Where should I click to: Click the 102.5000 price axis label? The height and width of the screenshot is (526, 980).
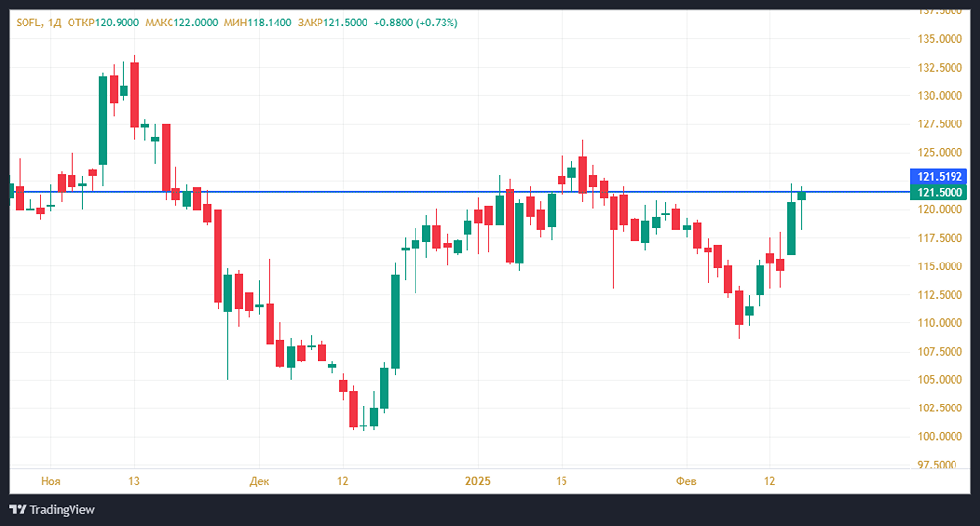940,407
